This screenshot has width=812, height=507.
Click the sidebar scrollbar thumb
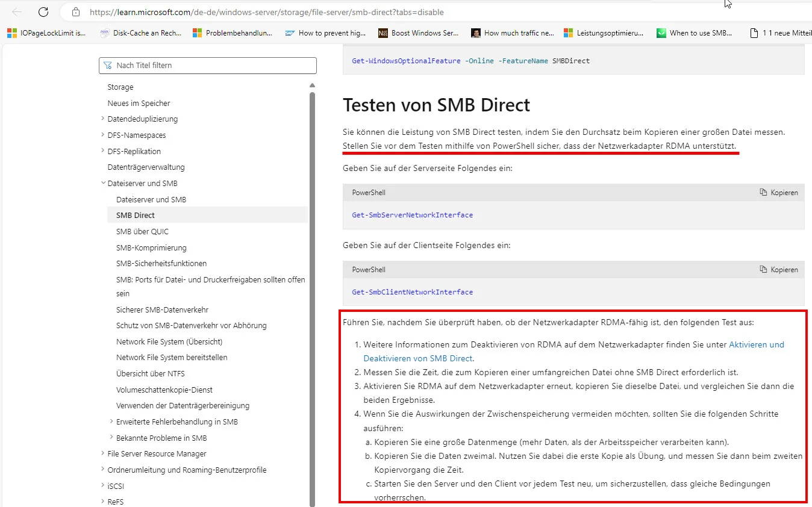312,298
